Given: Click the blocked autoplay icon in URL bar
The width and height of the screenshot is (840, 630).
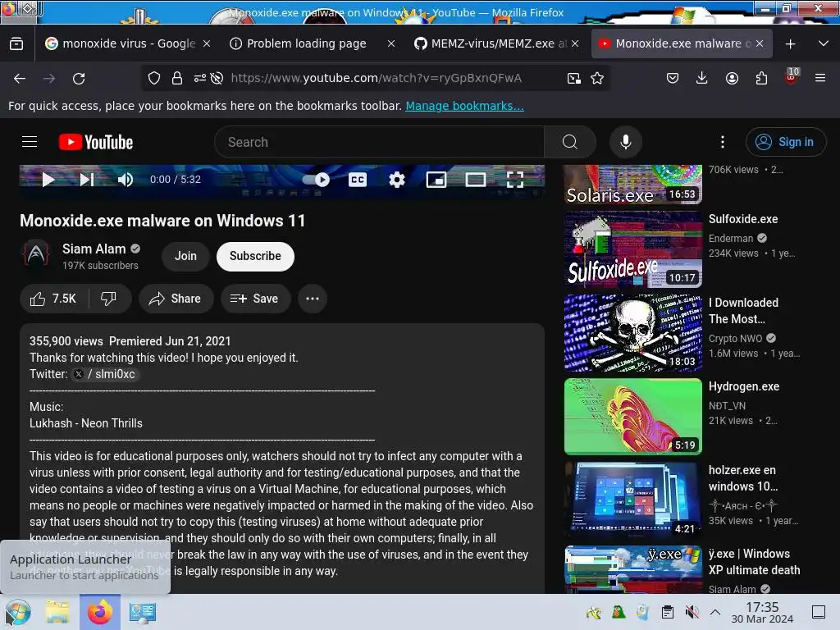Looking at the screenshot, I should [217, 78].
